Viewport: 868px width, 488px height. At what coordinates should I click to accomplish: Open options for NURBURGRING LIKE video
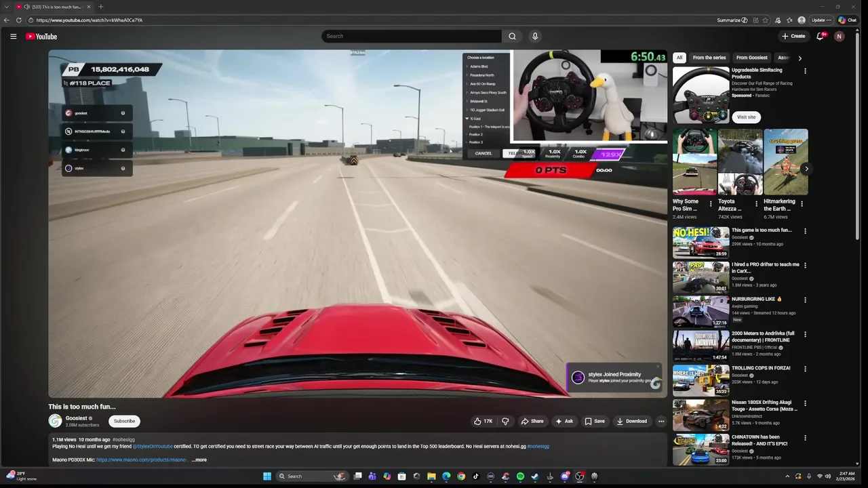805,300
